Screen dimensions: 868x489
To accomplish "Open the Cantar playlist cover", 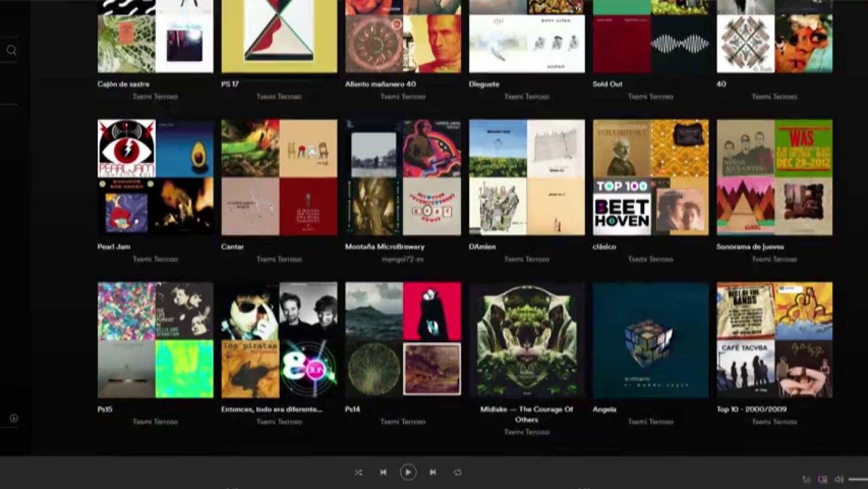I will (279, 177).
